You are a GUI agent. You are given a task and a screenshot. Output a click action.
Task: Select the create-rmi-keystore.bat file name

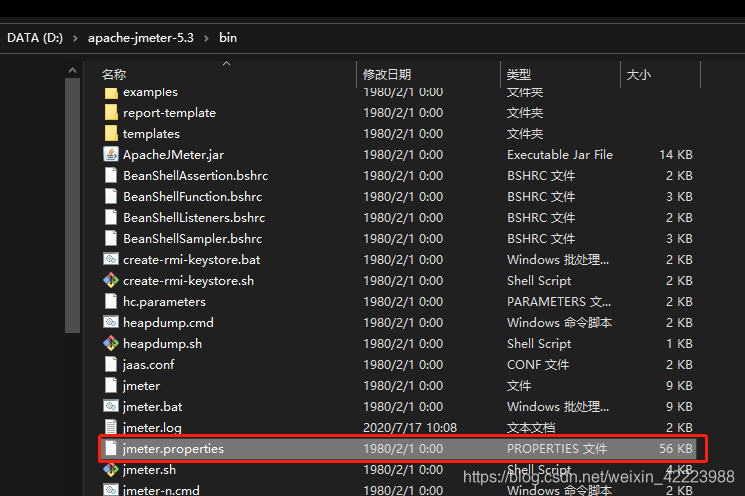click(191, 260)
